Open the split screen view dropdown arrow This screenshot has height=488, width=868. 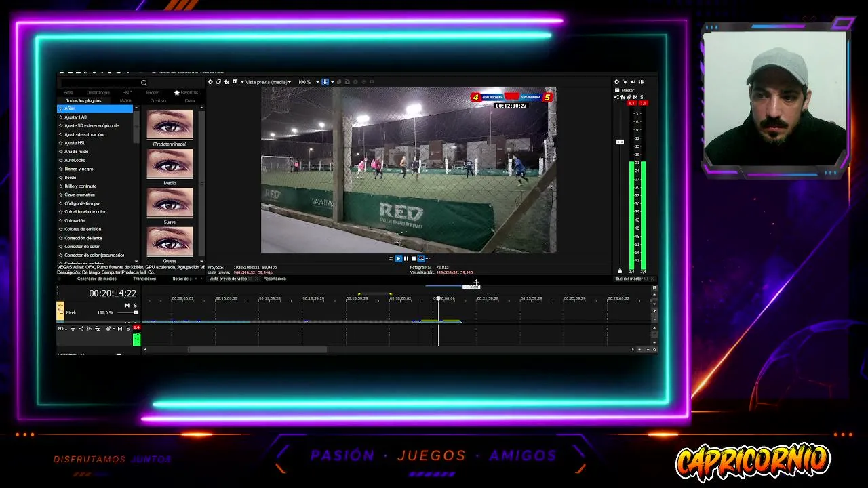(241, 82)
